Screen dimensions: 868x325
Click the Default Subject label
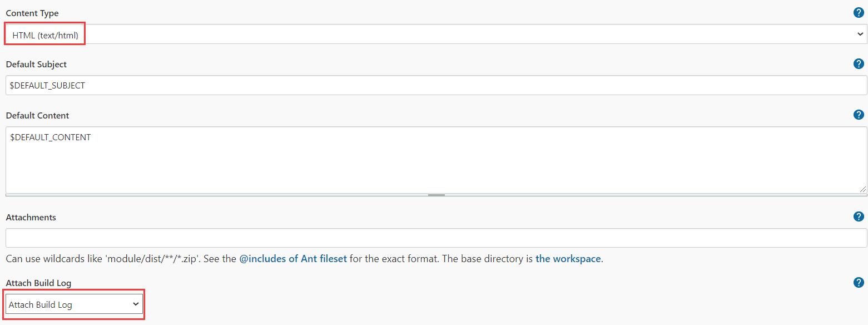pyautogui.click(x=36, y=64)
